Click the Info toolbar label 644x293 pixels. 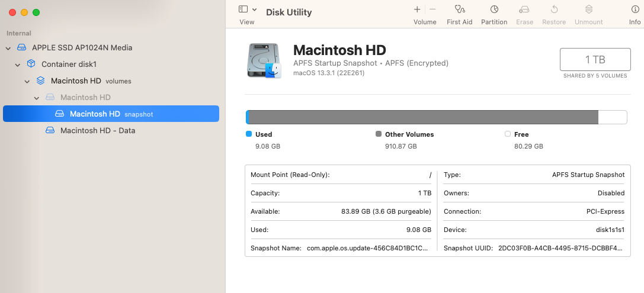coord(635,22)
